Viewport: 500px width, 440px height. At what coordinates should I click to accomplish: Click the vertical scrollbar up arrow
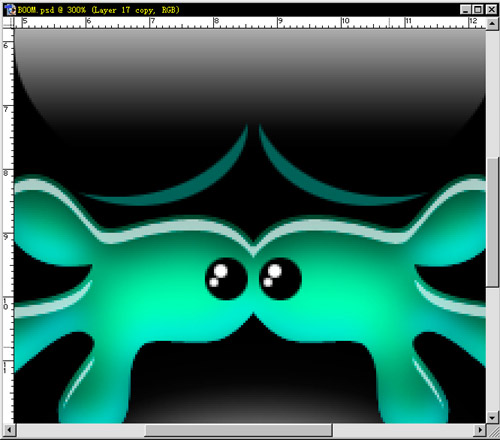coord(492,23)
